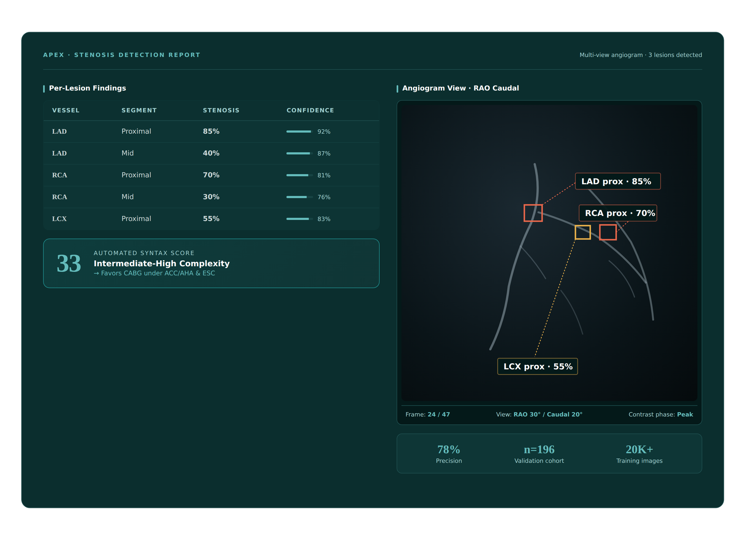Select the LCX Proximal 55% row

pyautogui.click(x=211, y=219)
